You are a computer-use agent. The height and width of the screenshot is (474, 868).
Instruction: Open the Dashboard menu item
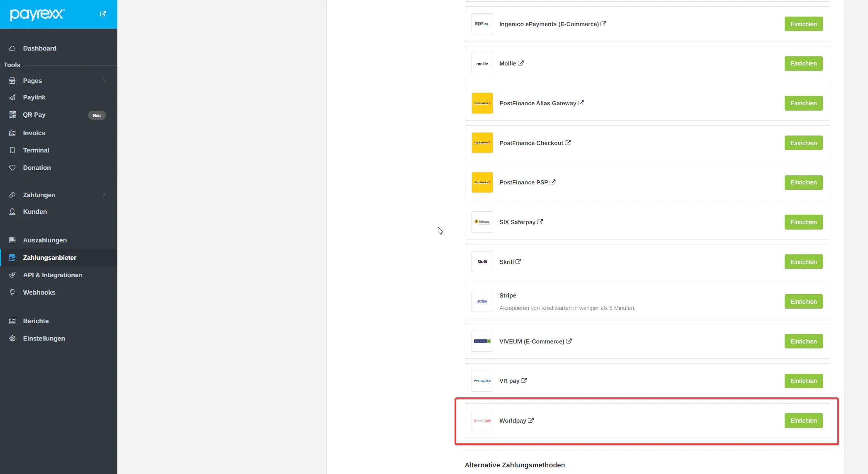pos(39,48)
